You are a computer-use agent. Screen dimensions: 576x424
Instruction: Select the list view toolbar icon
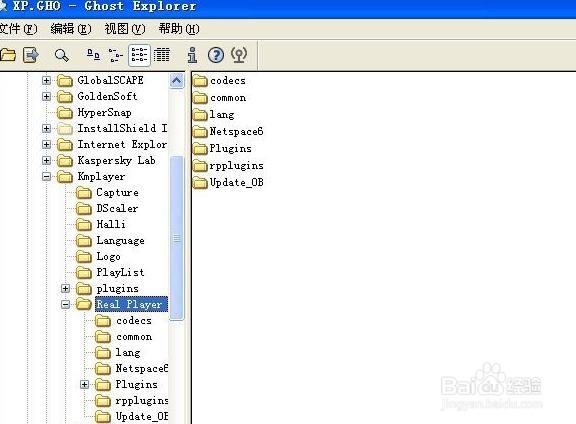(x=139, y=55)
